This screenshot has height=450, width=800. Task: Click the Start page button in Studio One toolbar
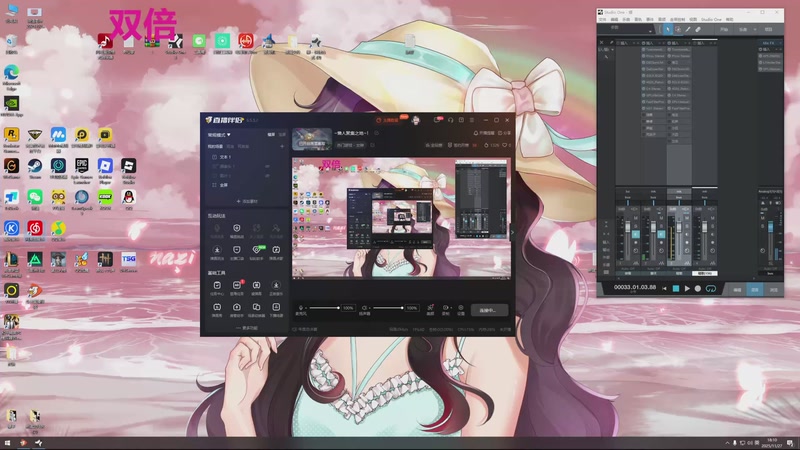coord(724,30)
